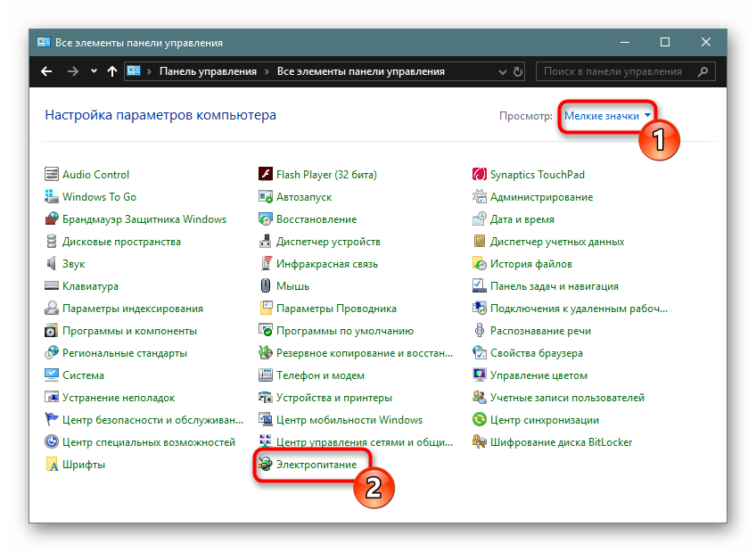Screen dimensions: 756x552
Task: Click the Распознавание речи microphone icon
Action: 480,330
